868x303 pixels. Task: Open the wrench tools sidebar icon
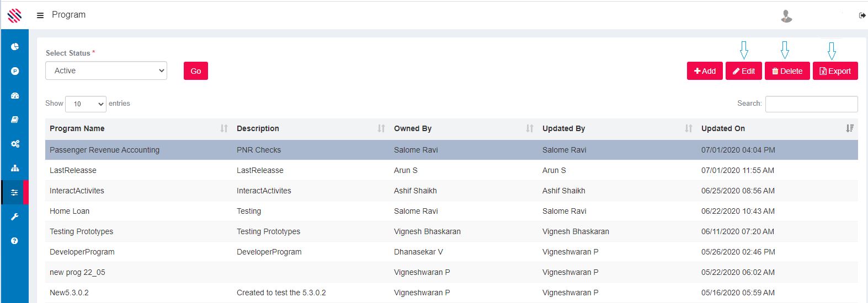15,217
